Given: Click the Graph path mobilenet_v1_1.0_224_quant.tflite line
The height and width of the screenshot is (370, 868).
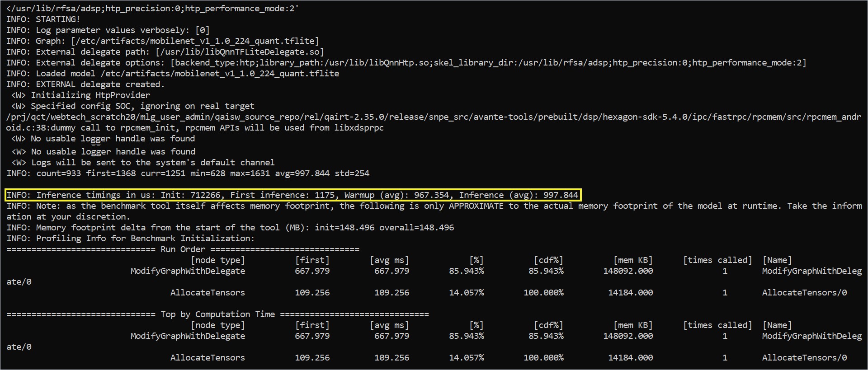Looking at the screenshot, I should pos(163,41).
